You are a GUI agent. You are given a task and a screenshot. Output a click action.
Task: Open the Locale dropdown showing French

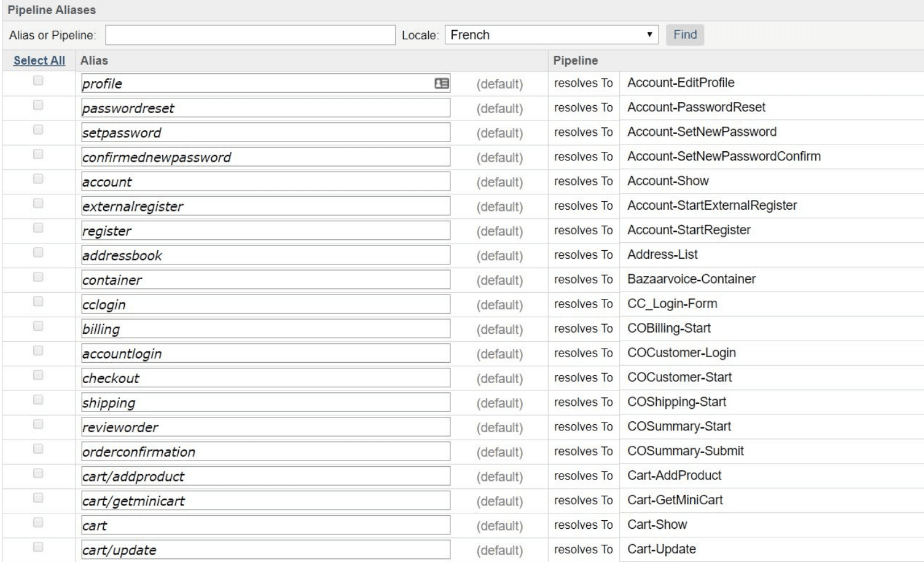pyautogui.click(x=552, y=35)
